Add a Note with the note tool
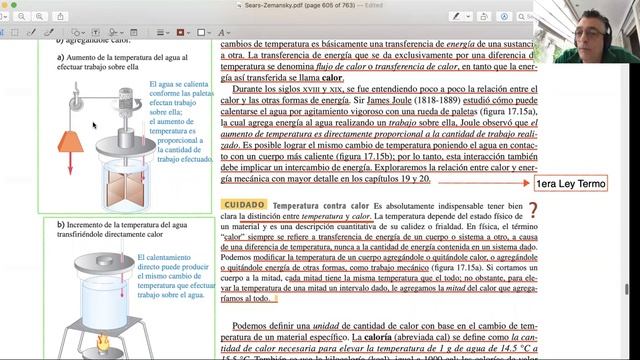This screenshot has height=360, width=640. pyautogui.click(x=133, y=32)
